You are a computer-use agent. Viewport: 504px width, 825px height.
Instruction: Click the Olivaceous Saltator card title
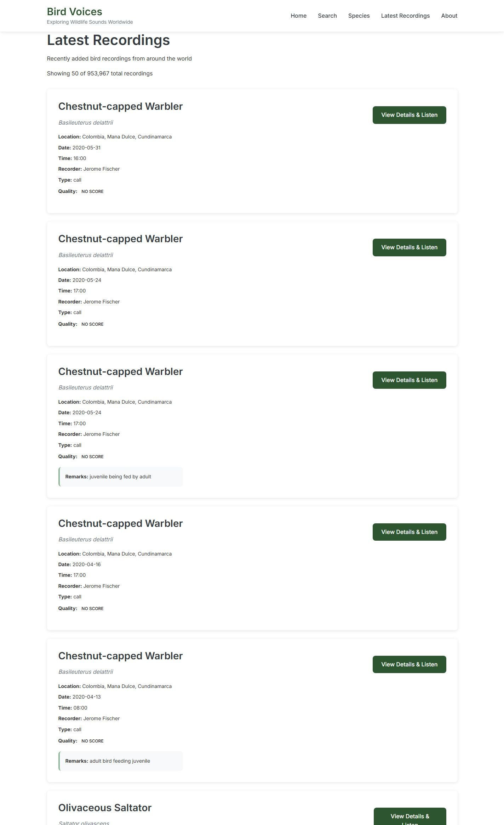[105, 808]
